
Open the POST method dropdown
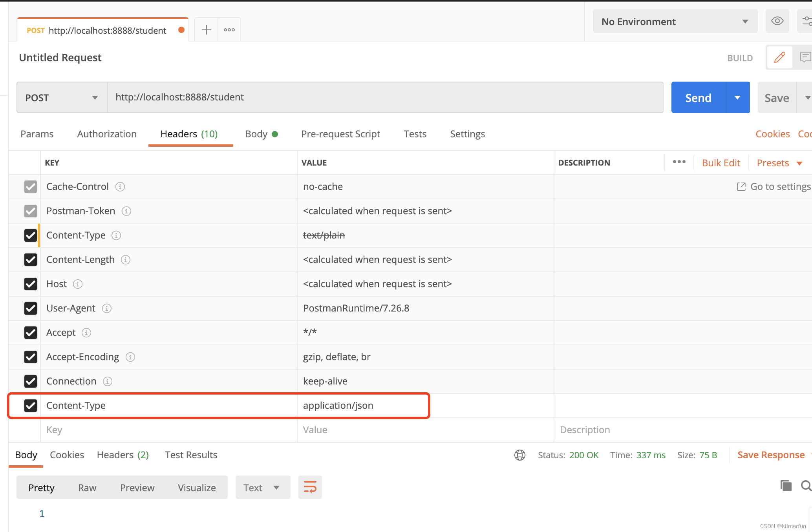[x=62, y=98]
